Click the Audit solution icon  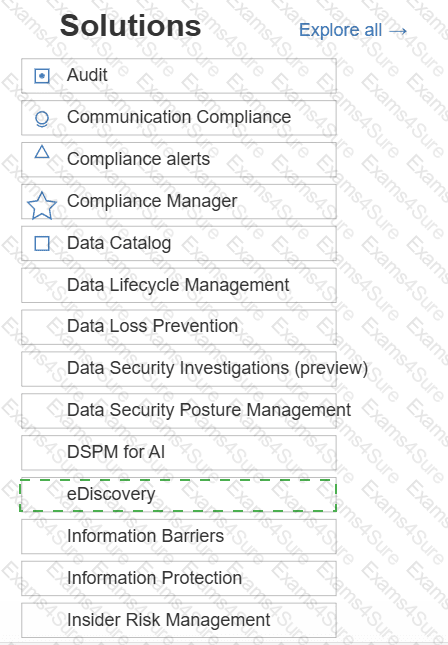coord(42,76)
